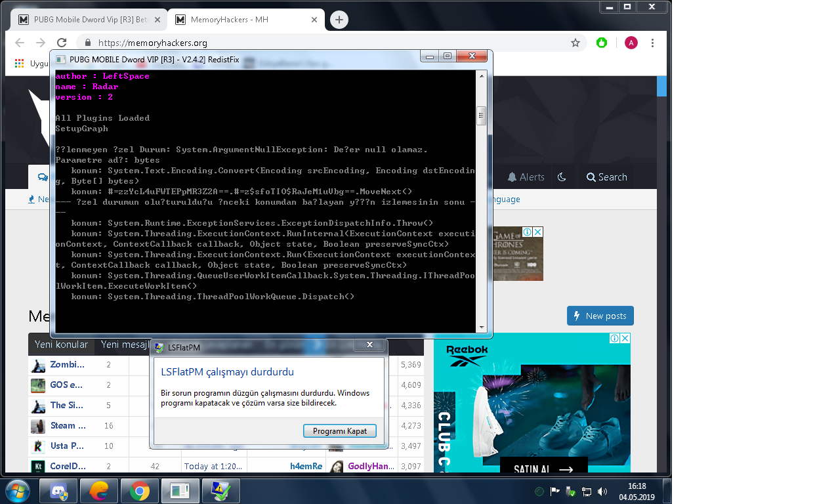Close the Reebok advertisement
836x504 pixels.
(x=625, y=339)
